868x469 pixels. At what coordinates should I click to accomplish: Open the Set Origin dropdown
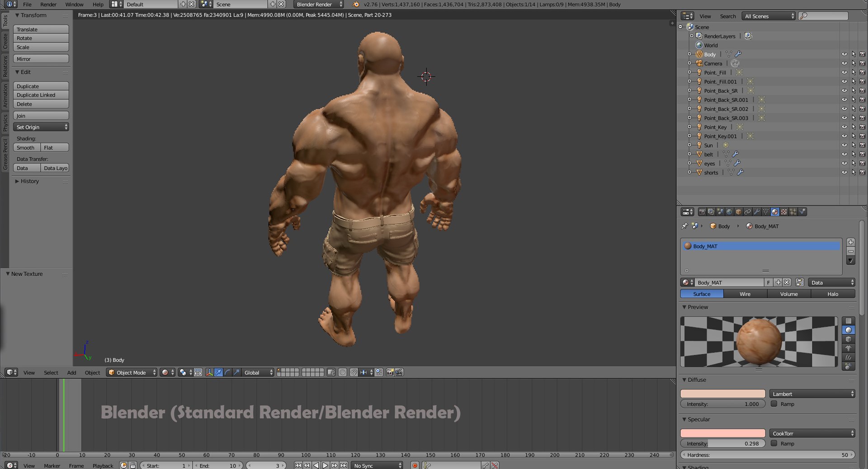[41, 127]
